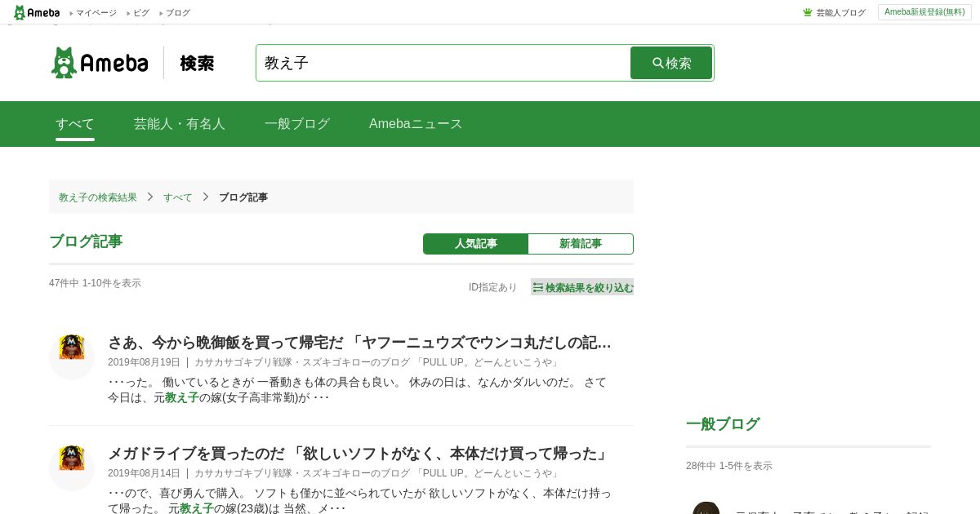Switch to Amebaニュース tab
This screenshot has height=514, width=980.
[x=416, y=124]
